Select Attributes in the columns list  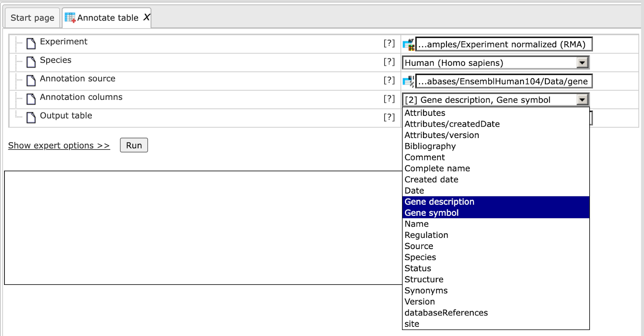pos(496,113)
